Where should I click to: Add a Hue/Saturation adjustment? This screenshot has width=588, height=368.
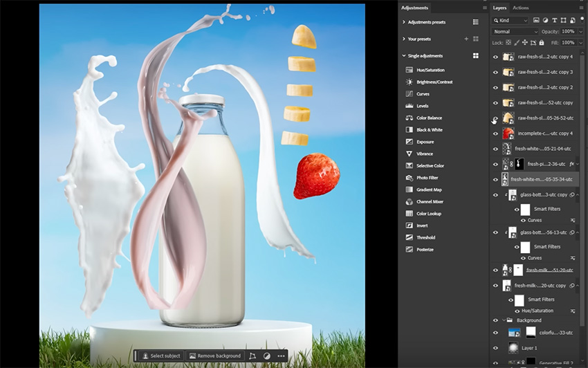click(425, 70)
